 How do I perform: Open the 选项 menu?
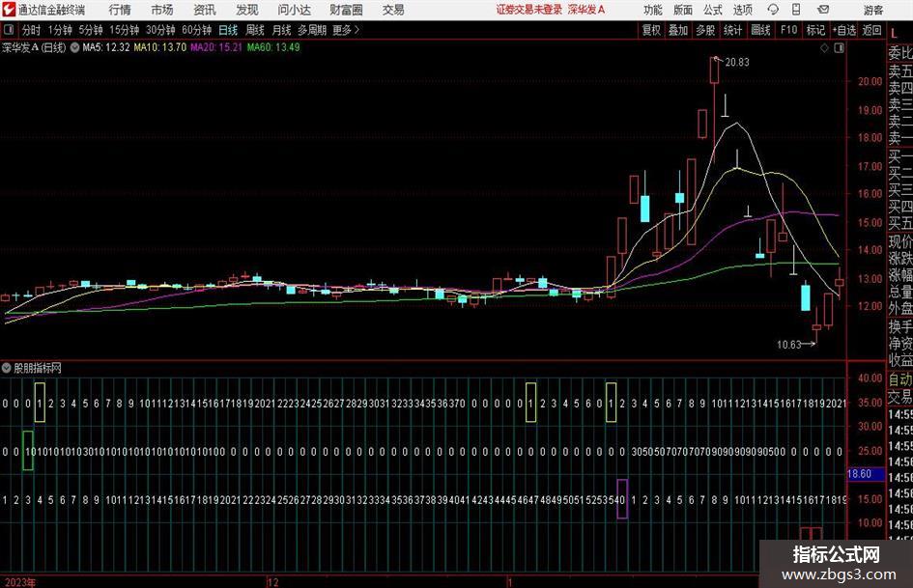742,10
